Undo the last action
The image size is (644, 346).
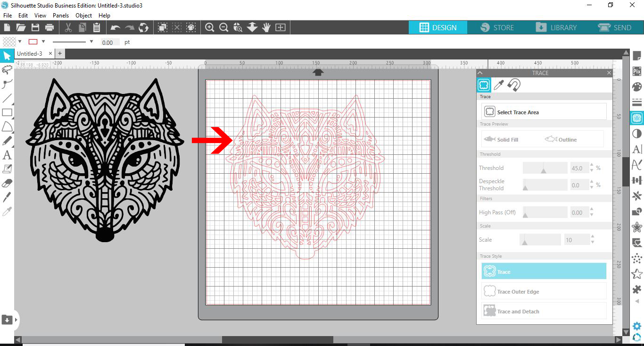115,27
